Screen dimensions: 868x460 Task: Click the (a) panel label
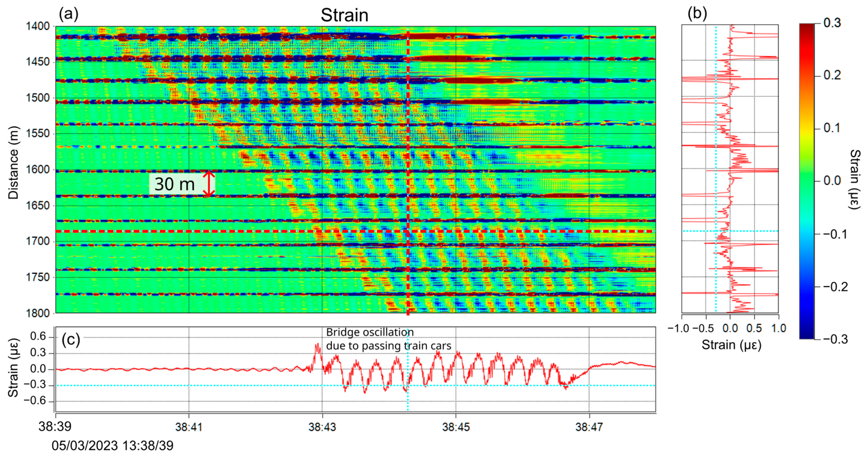(x=68, y=14)
